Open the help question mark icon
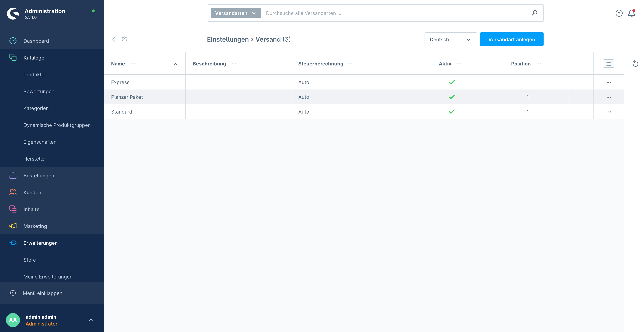The width and height of the screenshot is (644, 332). pyautogui.click(x=619, y=13)
